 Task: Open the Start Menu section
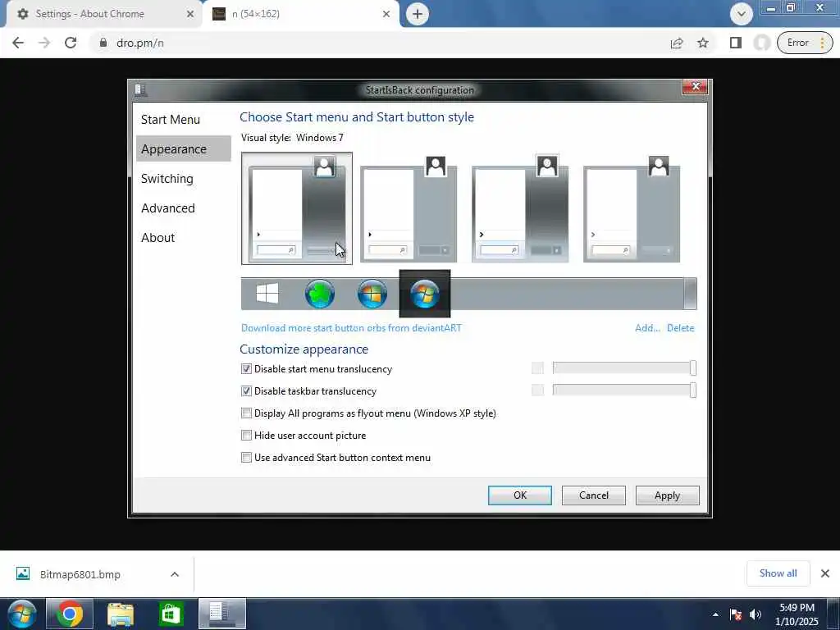click(171, 120)
